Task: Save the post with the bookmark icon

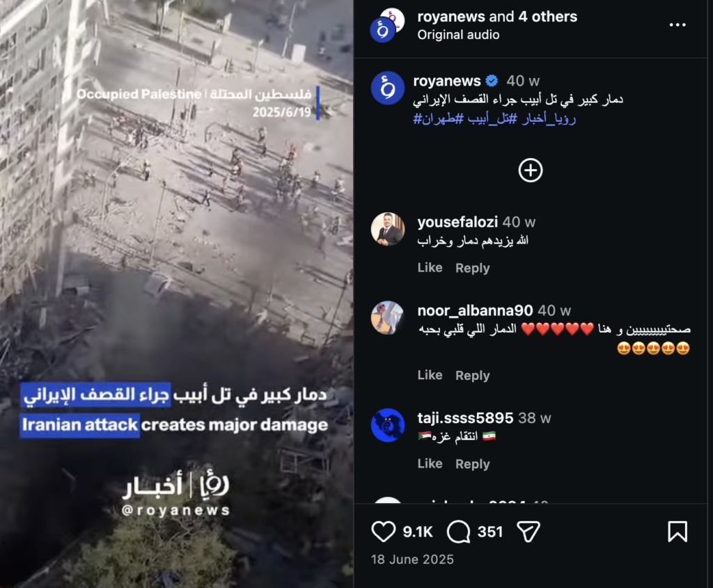Action: tap(677, 531)
